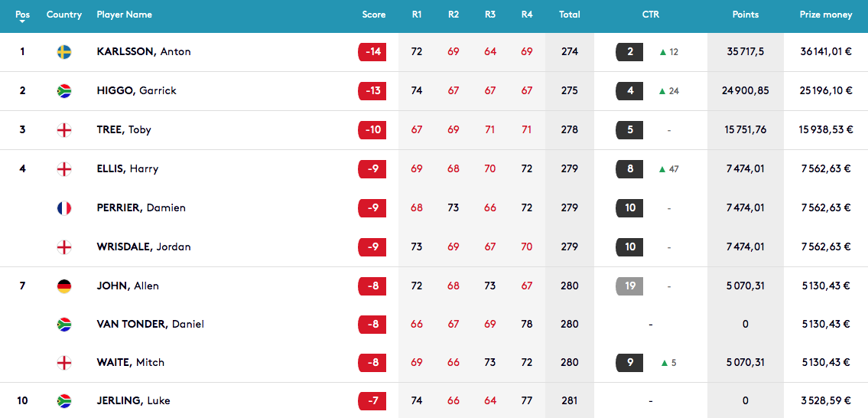Click England flag beside Tree, Toby
Viewport: 868px width, 418px height.
[x=64, y=129]
